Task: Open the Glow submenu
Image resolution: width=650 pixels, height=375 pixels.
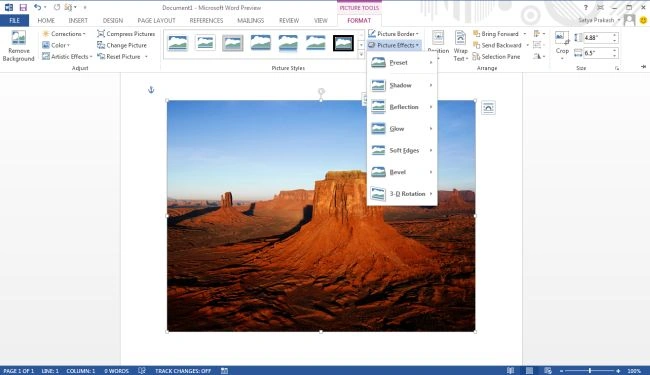Action: (x=402, y=129)
